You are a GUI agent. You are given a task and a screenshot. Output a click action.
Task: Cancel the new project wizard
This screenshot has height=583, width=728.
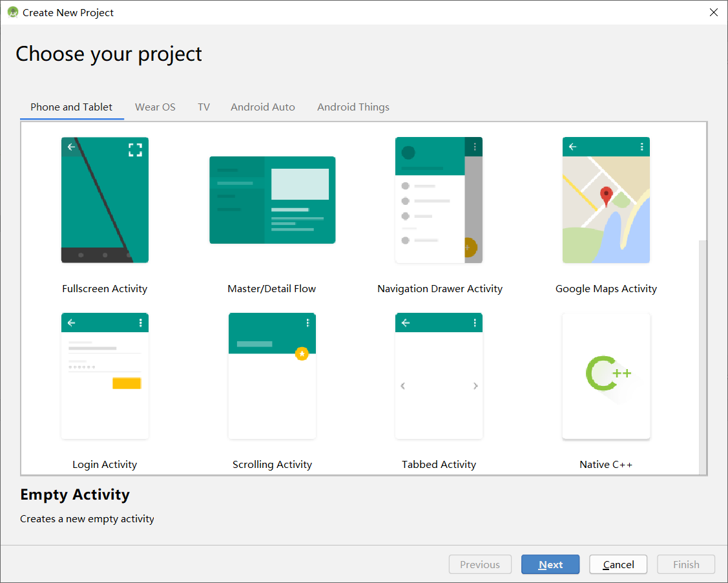coord(618,564)
